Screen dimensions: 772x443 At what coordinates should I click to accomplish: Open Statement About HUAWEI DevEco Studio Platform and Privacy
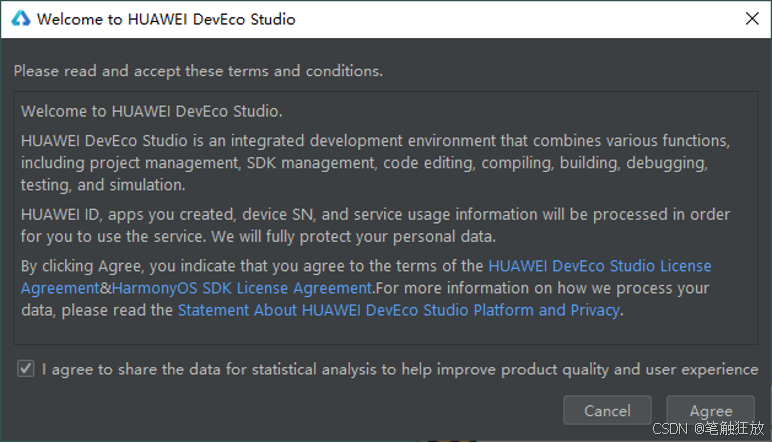[x=398, y=310]
